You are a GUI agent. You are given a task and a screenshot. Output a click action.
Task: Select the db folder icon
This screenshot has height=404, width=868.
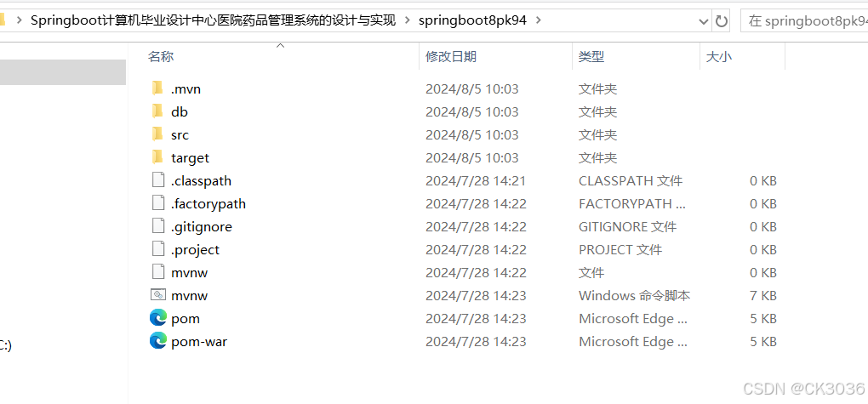pos(157,111)
